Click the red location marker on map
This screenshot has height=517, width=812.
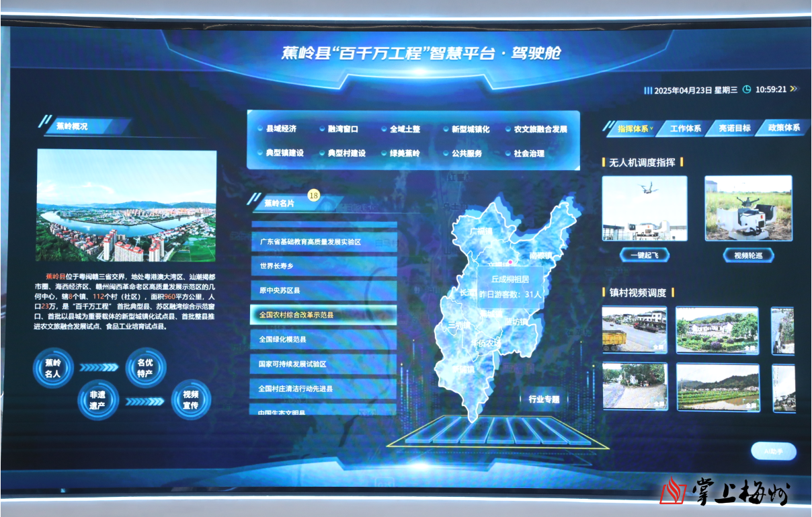[x=510, y=262]
